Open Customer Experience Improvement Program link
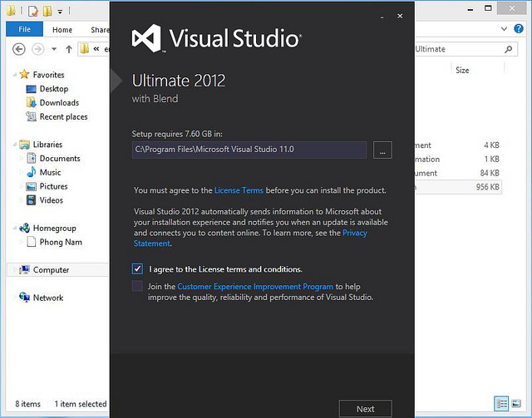 pyautogui.click(x=255, y=287)
